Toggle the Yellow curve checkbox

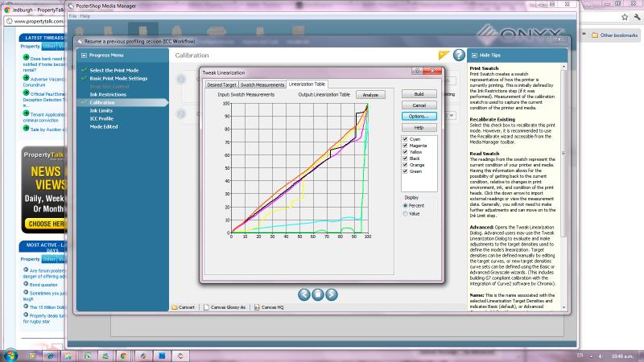pos(406,152)
